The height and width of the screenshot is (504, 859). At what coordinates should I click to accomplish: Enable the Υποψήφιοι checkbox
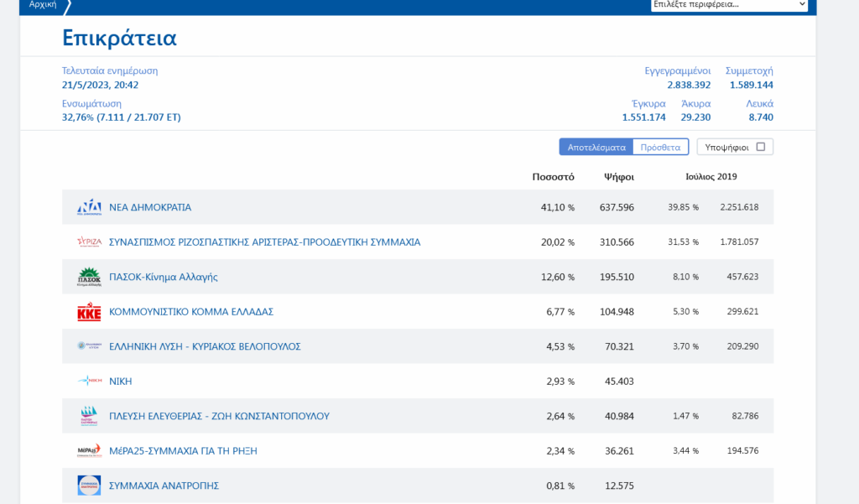coord(760,147)
